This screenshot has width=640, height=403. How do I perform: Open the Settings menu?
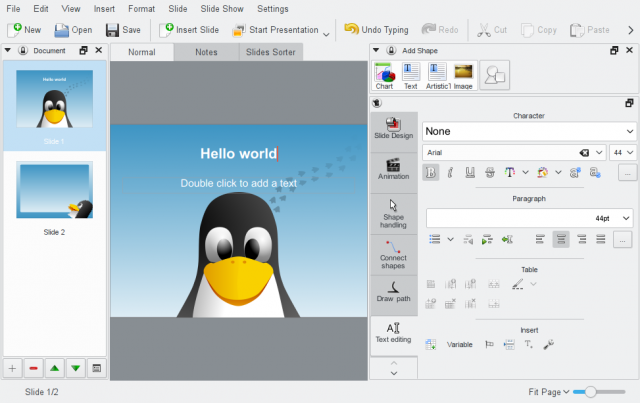point(273,9)
